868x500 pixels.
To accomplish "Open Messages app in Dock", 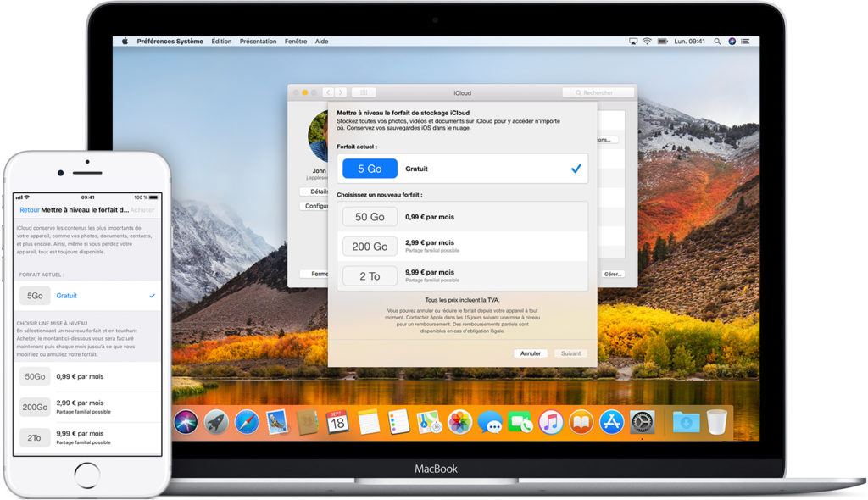I will point(490,423).
